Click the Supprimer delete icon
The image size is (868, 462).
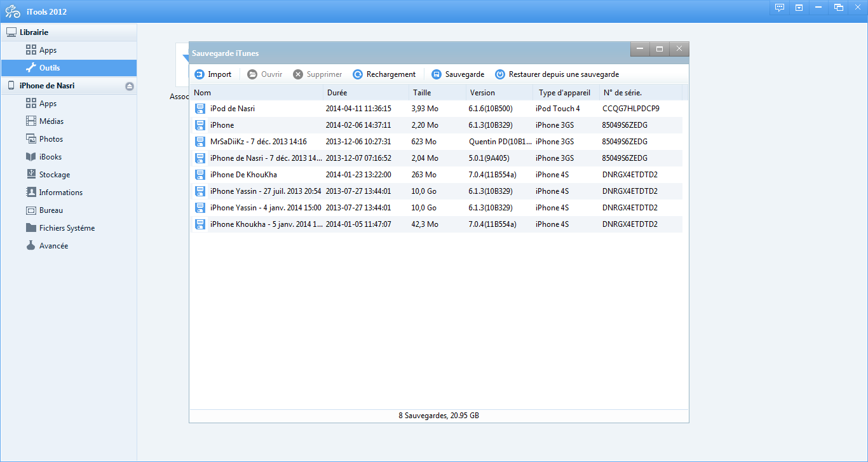click(x=298, y=74)
